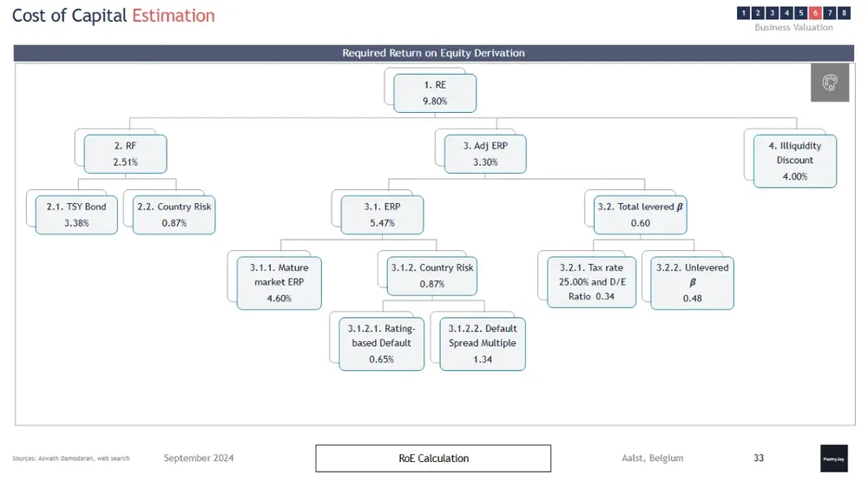Viewport: 868px width, 488px height.
Task: Click the 3.2.1. Tax rate node
Action: [591, 282]
